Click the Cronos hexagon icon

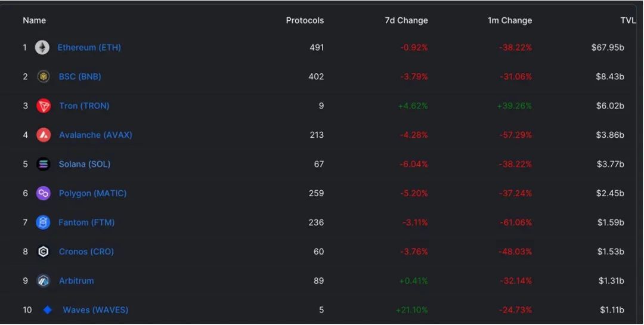coord(43,252)
